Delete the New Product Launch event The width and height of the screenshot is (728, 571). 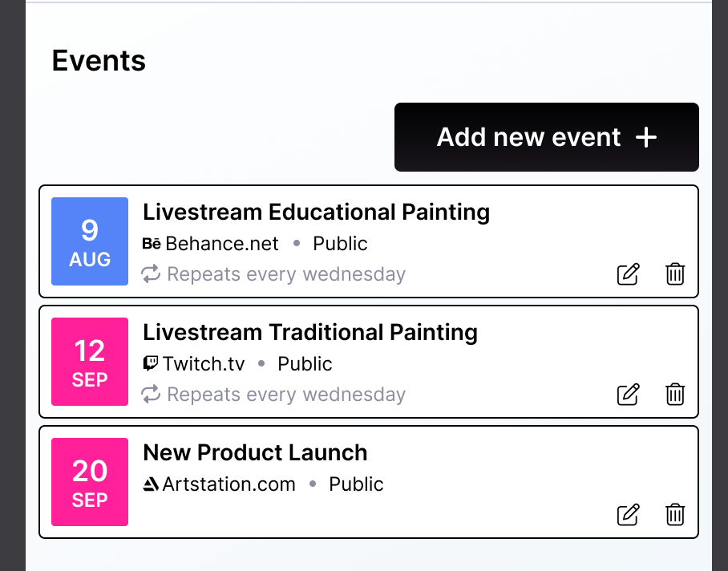click(675, 515)
